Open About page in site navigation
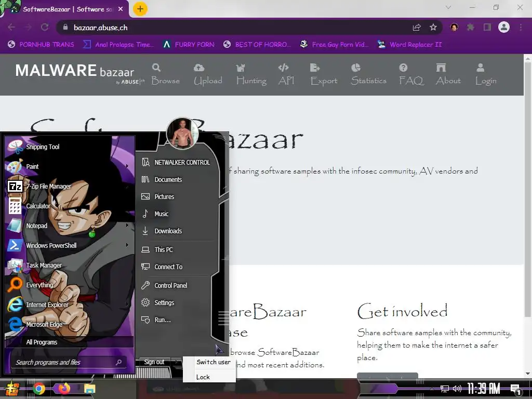This screenshot has width=532, height=399. click(448, 74)
